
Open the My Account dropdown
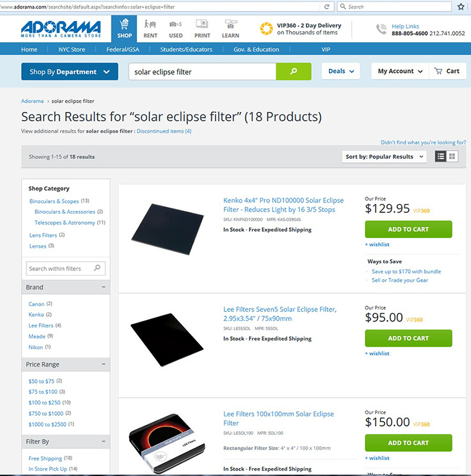click(x=400, y=71)
